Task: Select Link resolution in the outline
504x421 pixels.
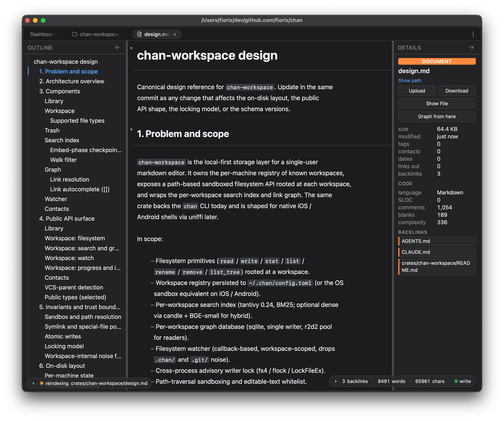Action: (70, 180)
